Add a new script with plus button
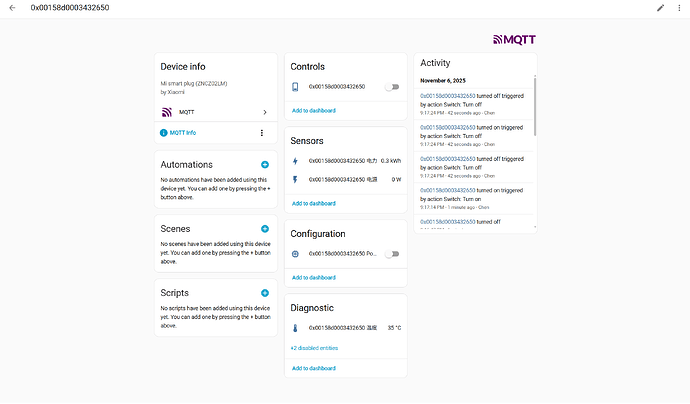Viewport: 690px width, 404px height. 264,292
